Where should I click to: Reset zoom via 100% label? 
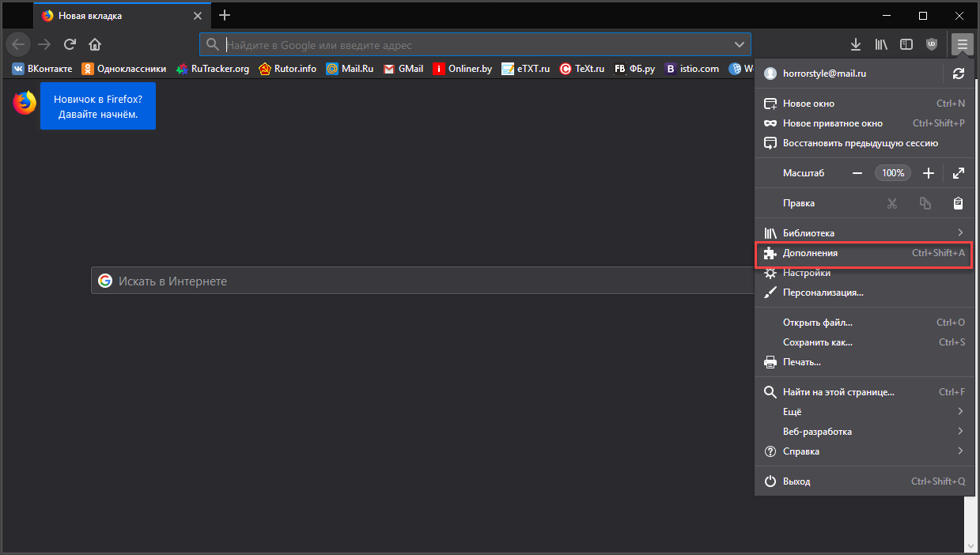point(893,173)
